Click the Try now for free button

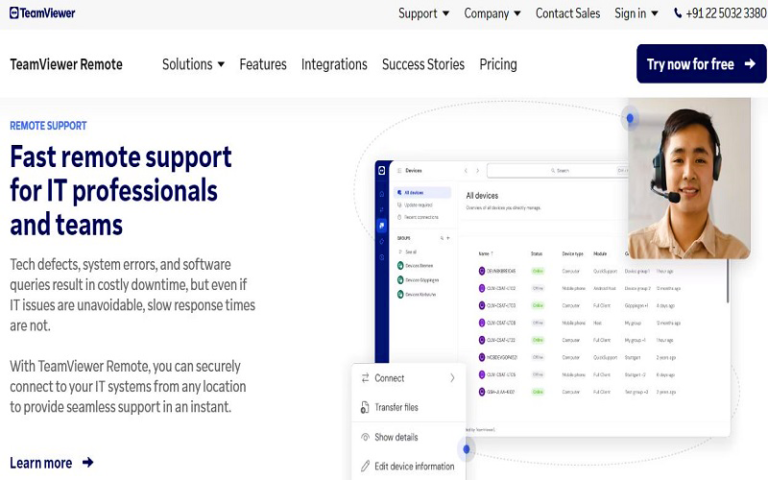pyautogui.click(x=701, y=64)
